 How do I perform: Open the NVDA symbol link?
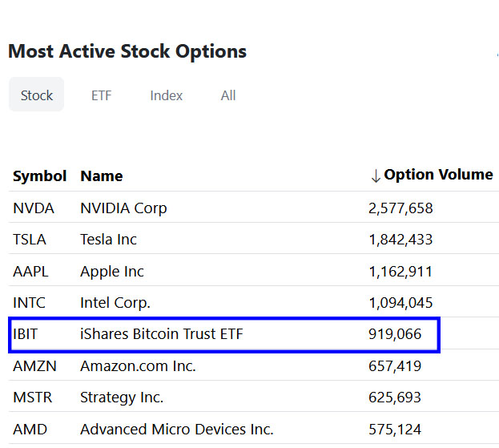coord(34,208)
